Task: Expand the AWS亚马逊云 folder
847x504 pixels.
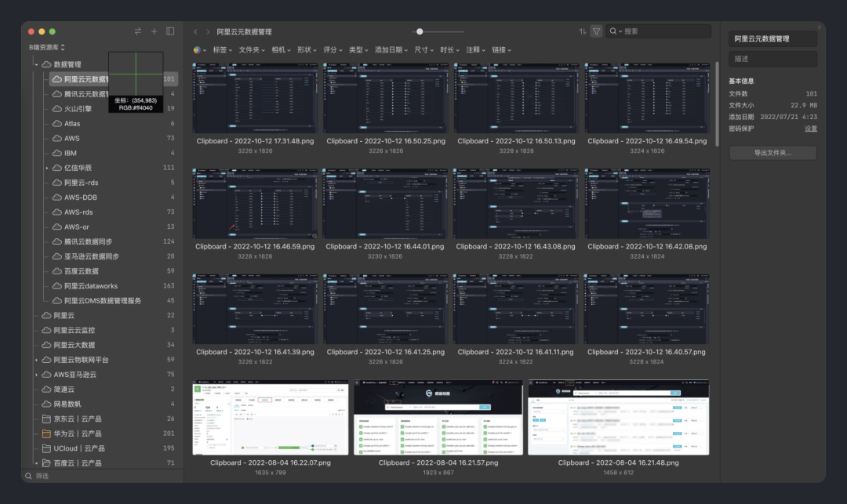Action: [36, 375]
